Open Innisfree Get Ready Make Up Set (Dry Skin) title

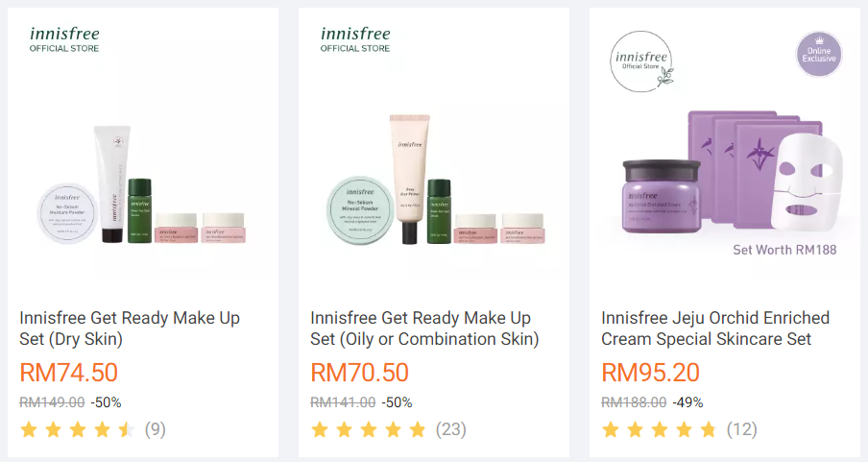tap(130, 328)
